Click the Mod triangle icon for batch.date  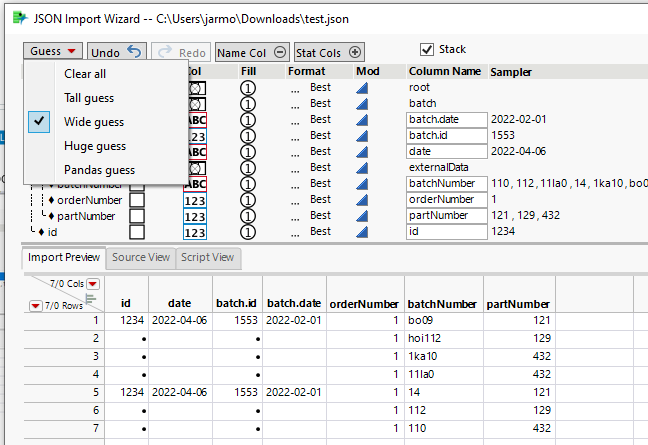point(362,120)
